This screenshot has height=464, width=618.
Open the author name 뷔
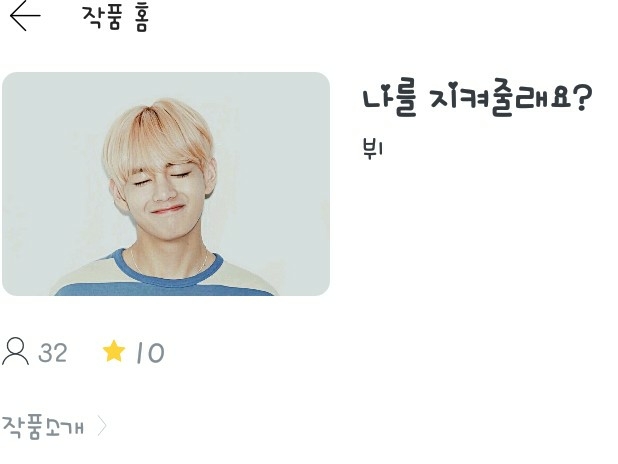click(x=372, y=149)
